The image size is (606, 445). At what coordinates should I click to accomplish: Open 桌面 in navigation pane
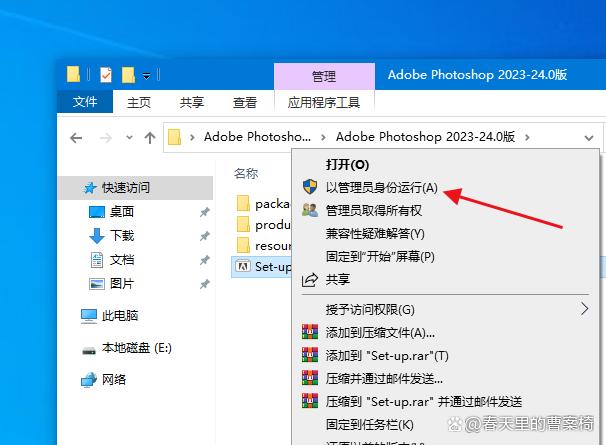(x=122, y=212)
